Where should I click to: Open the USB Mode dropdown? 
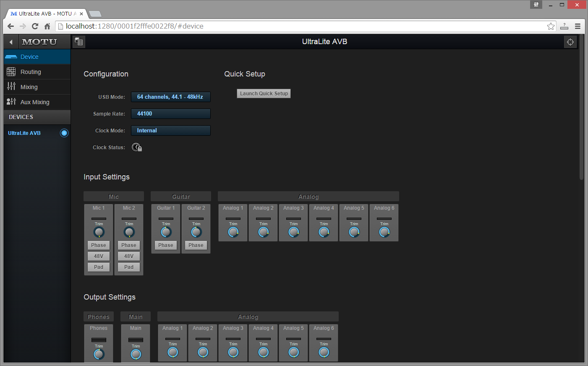point(171,97)
